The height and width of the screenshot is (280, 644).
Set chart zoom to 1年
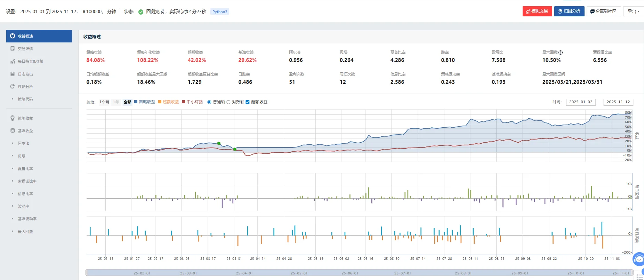click(116, 102)
